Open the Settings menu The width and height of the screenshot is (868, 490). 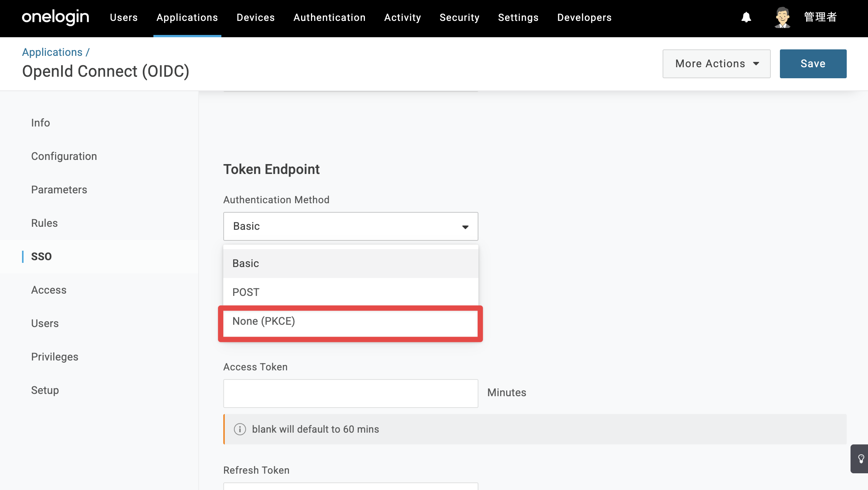[518, 17]
